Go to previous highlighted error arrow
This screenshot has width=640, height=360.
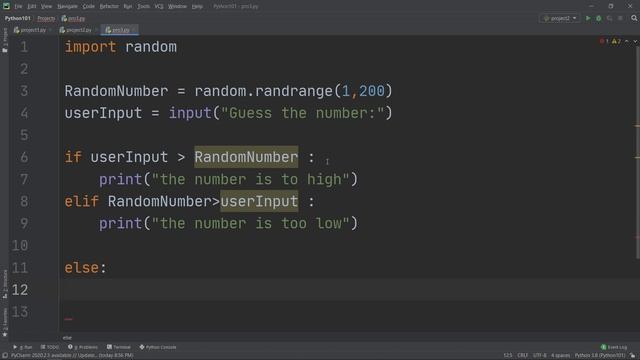627,41
